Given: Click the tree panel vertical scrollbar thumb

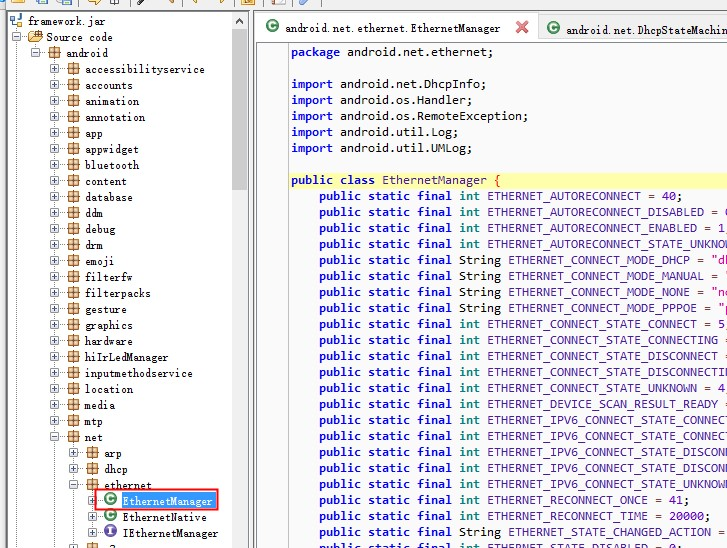Looking at the screenshot, I should [x=239, y=109].
